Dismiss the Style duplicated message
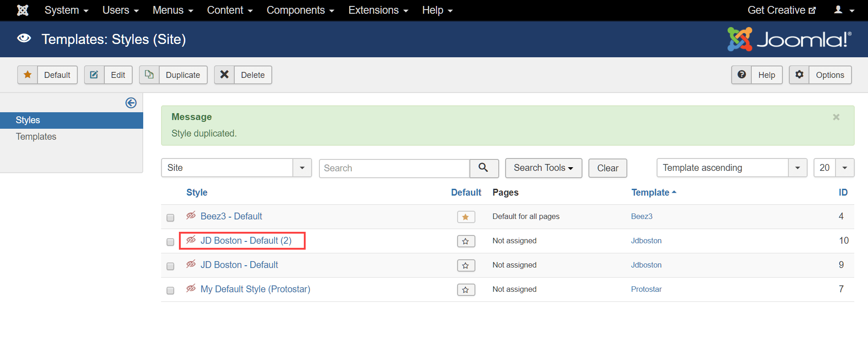This screenshot has height=339, width=868. [x=836, y=117]
